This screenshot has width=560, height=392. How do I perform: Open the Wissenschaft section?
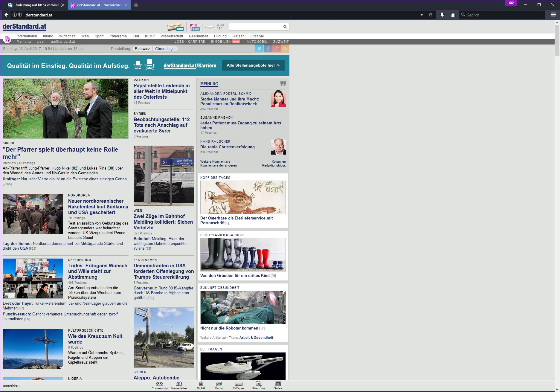coord(172,36)
